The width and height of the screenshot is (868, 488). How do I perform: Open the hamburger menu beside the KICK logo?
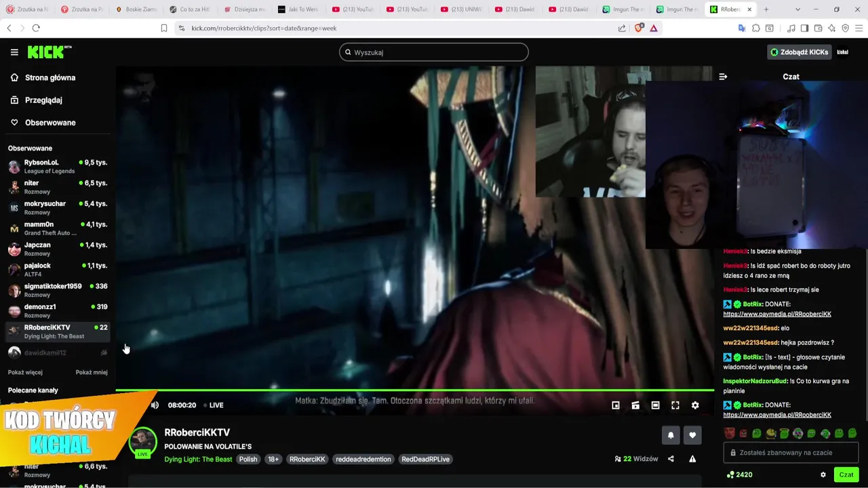pos(14,52)
